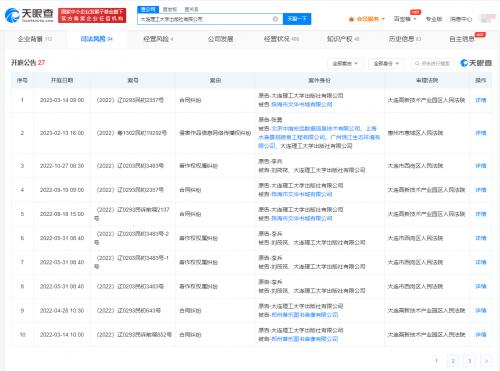
Task: Click the 合同纠纷 cause cell in row 1
Action: tap(190, 100)
